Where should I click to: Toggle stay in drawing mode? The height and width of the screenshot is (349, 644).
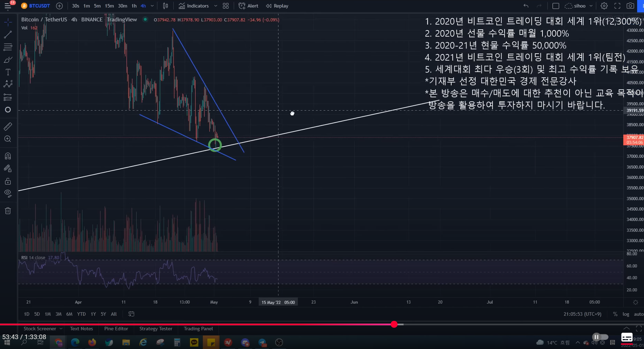click(x=8, y=168)
